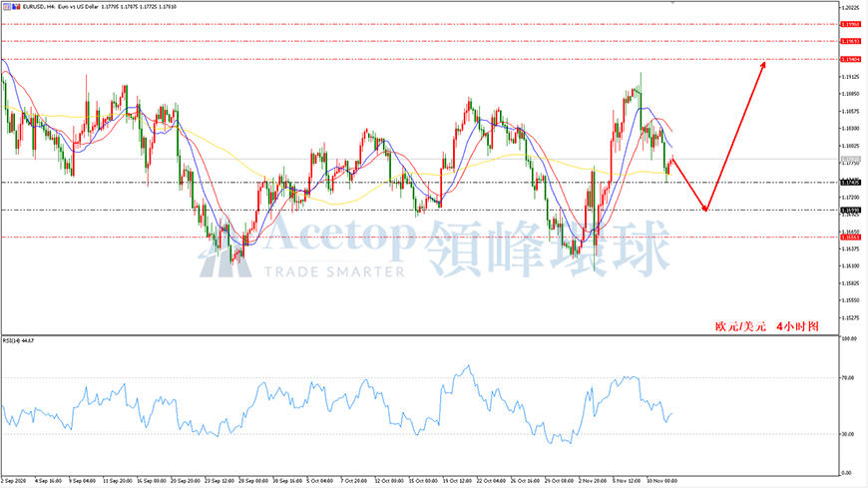Click the RSI 70.00 level on indicator scale
This screenshot has width=868, height=488.
pos(847,378)
